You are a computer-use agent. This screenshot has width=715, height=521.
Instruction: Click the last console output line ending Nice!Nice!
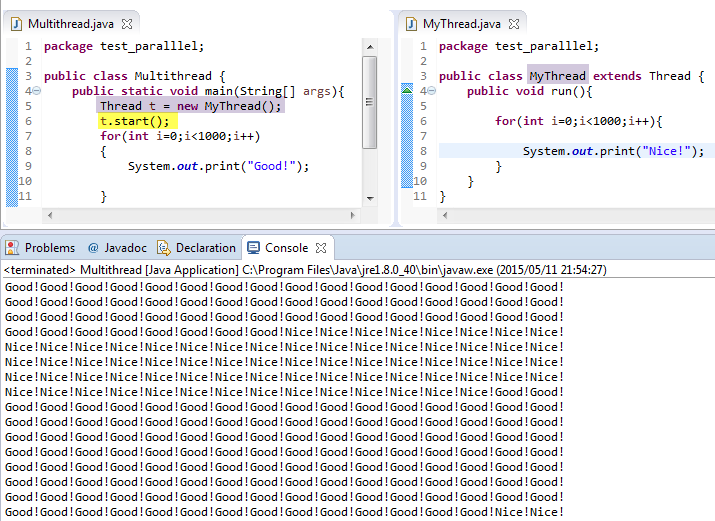point(285,512)
